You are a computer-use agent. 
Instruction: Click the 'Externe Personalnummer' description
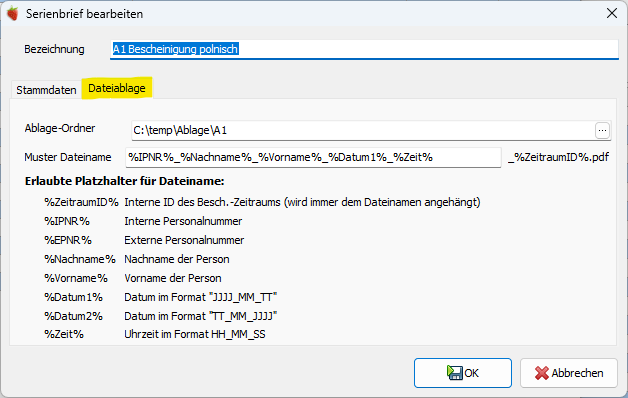[184, 240]
